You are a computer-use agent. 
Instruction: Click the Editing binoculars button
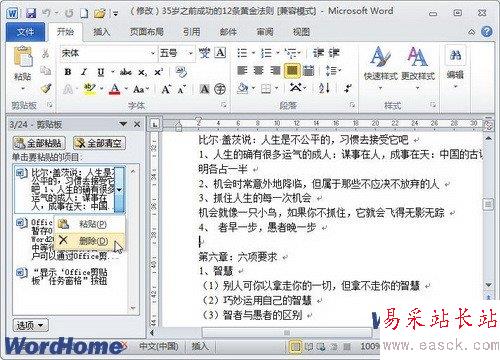coord(455,68)
